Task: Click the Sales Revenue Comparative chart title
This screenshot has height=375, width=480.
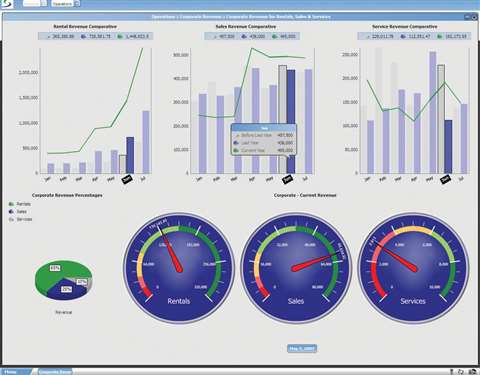Action: 246,27
